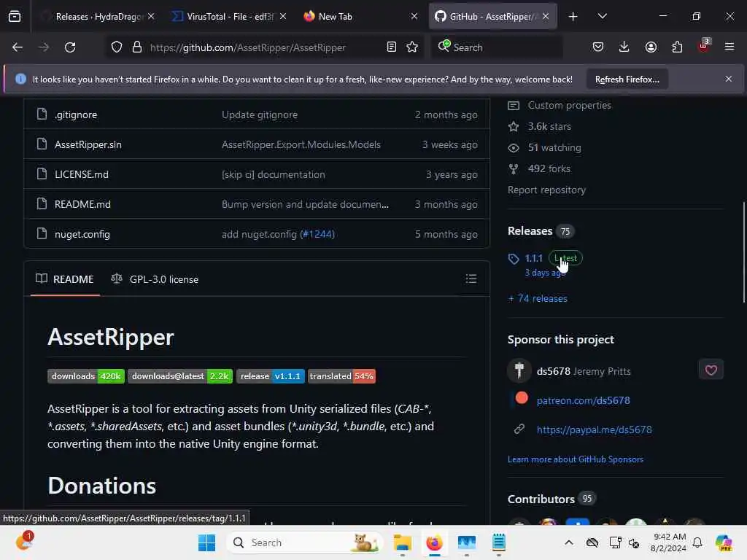
Task: Reload the current GitHub page
Action: [x=70, y=47]
